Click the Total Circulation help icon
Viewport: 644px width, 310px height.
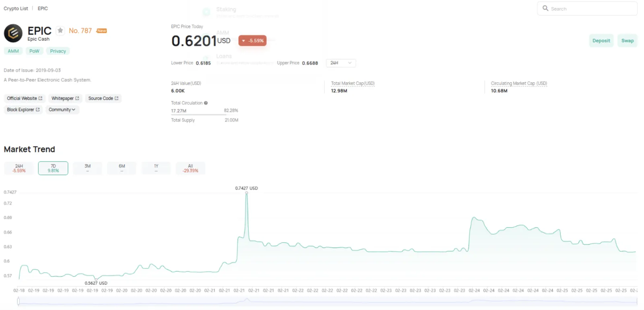(206, 103)
